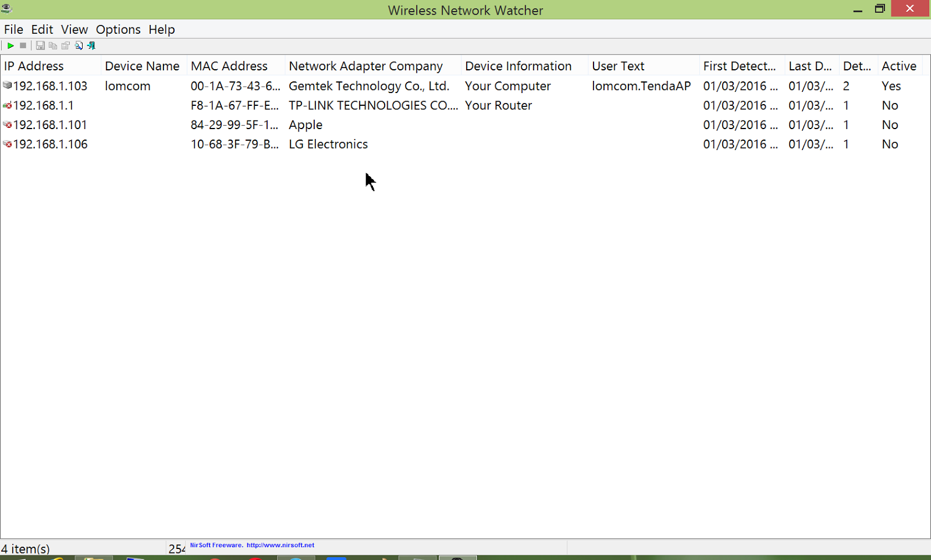
Task: Sort by the IP Address column header
Action: coord(34,66)
